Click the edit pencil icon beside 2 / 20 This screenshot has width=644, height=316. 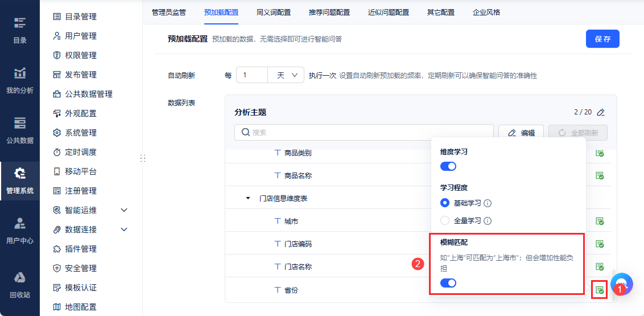coord(601,113)
